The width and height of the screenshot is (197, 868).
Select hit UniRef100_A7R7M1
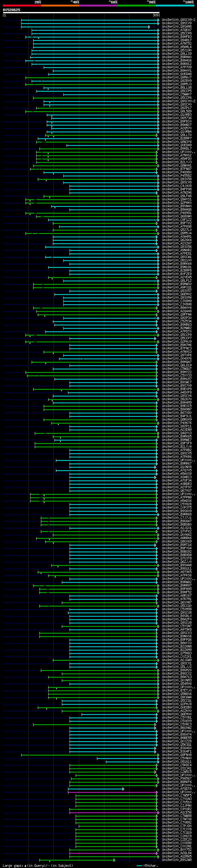point(177,599)
